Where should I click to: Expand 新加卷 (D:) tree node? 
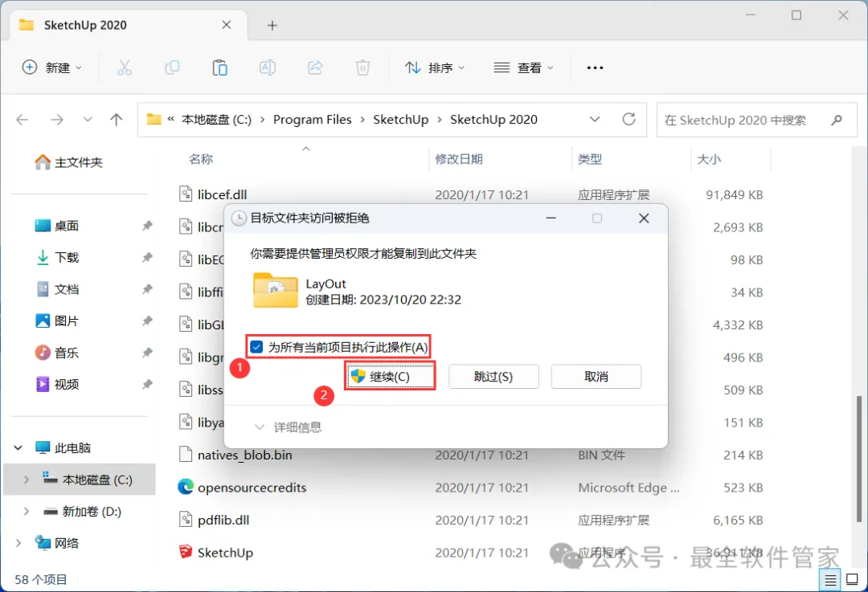click(x=26, y=511)
